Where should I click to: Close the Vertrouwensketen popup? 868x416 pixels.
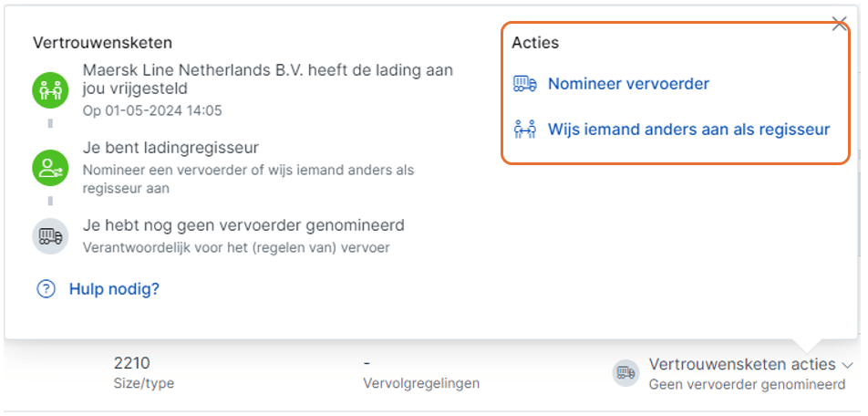coord(840,25)
